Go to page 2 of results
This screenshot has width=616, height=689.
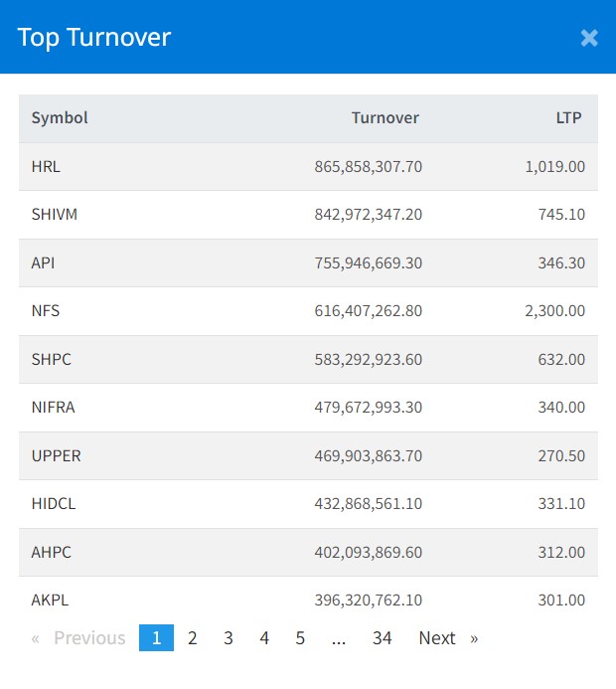(193, 638)
